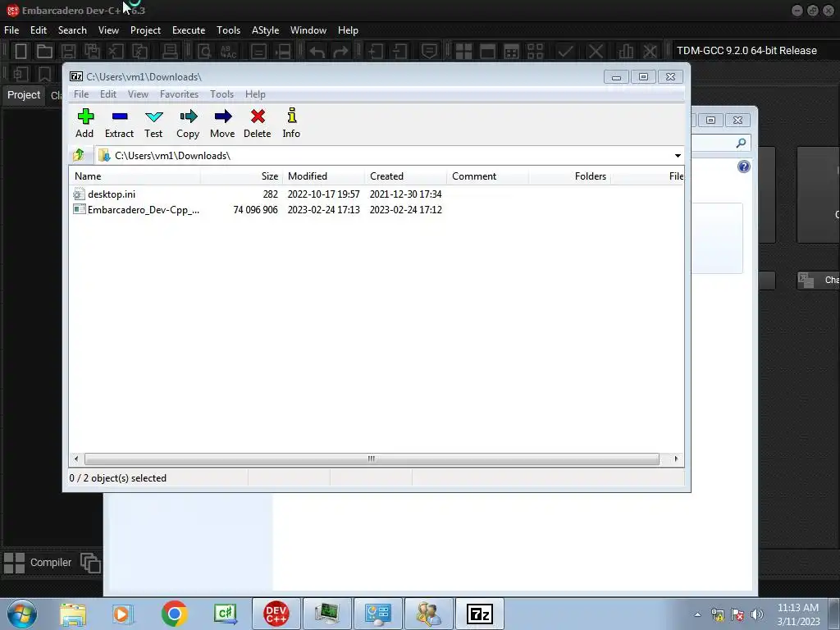The height and width of the screenshot is (630, 840).
Task: Click the Test archive icon
Action: (x=153, y=123)
